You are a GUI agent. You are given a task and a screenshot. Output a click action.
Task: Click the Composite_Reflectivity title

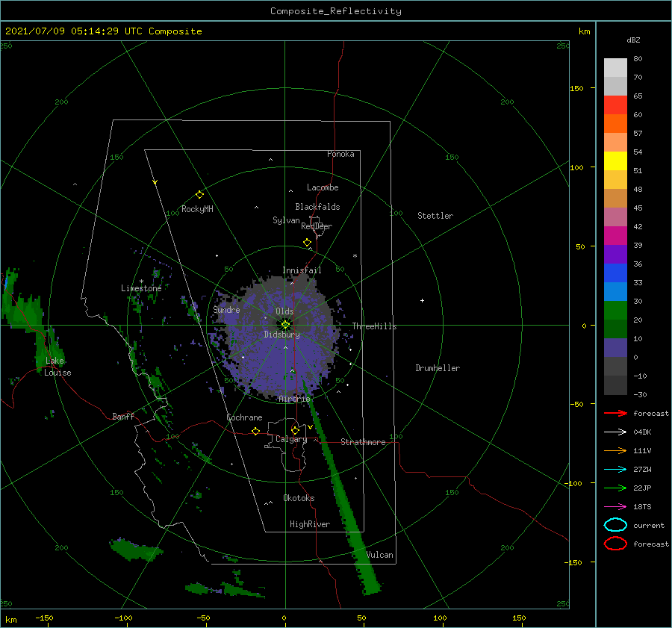[x=335, y=11]
